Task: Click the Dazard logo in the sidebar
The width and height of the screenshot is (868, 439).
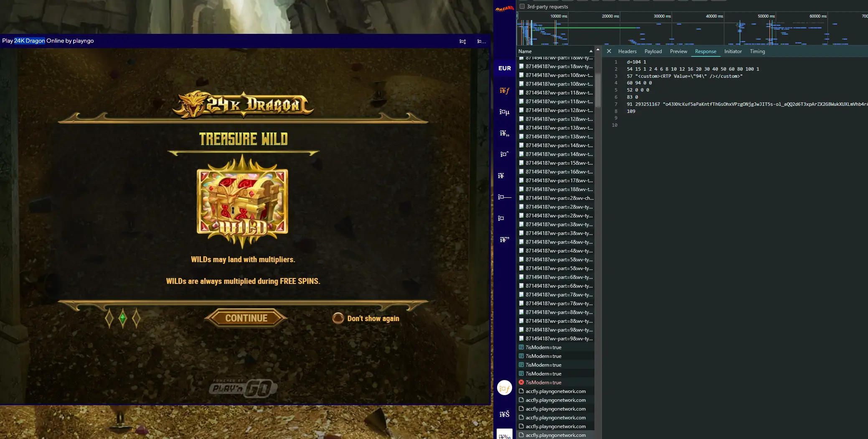Action: point(505,9)
